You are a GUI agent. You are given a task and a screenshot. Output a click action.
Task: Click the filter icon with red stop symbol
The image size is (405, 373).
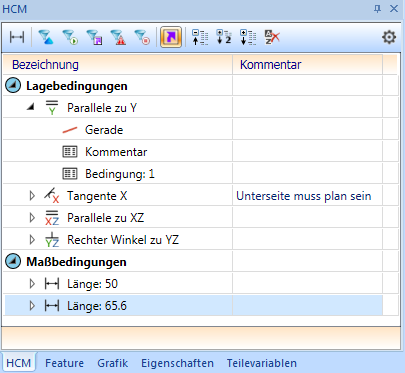coord(142,37)
